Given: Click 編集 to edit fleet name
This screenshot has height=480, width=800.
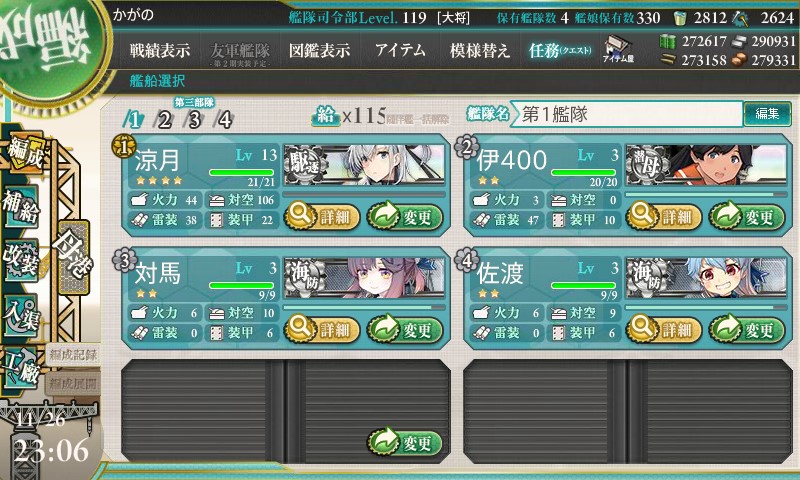Looking at the screenshot, I should [x=767, y=113].
